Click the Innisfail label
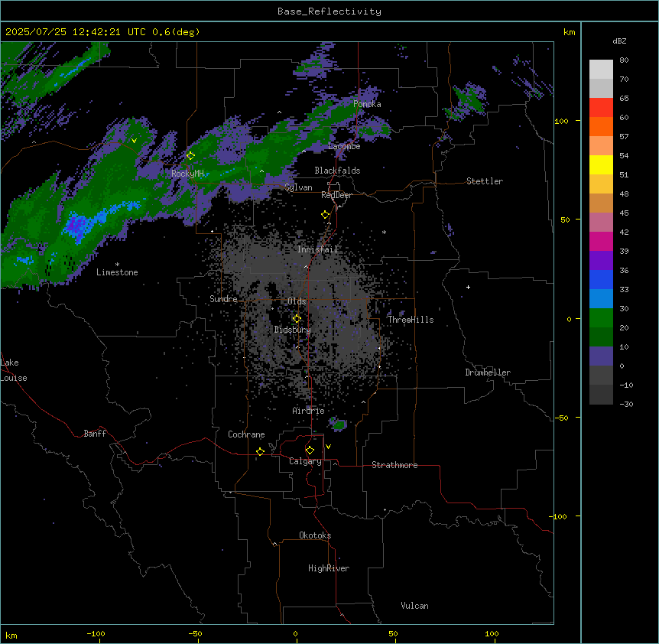This screenshot has width=659, height=644. [x=318, y=249]
